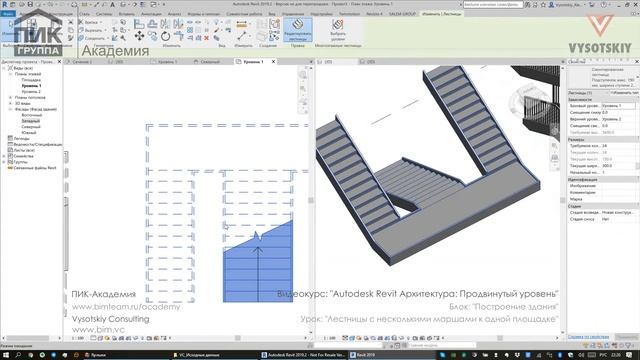The image size is (640, 360).
Task: Open the Properties help link
Action: click(x=588, y=337)
